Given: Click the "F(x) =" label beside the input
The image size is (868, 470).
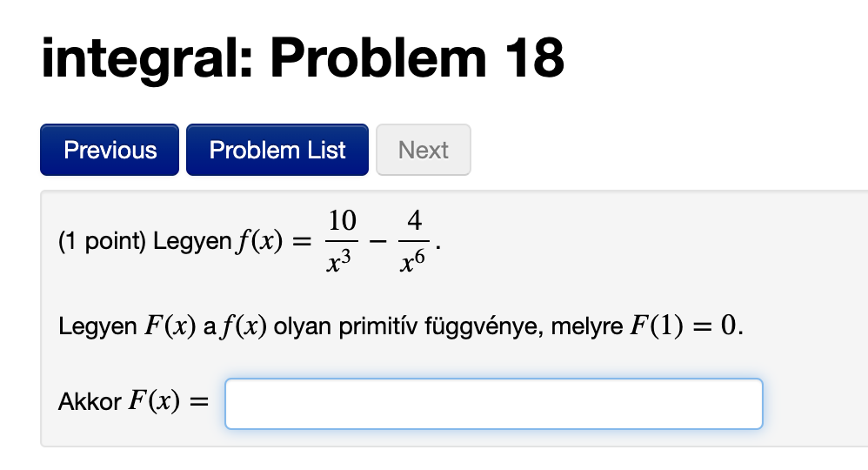Looking at the screenshot, I should (x=170, y=403).
